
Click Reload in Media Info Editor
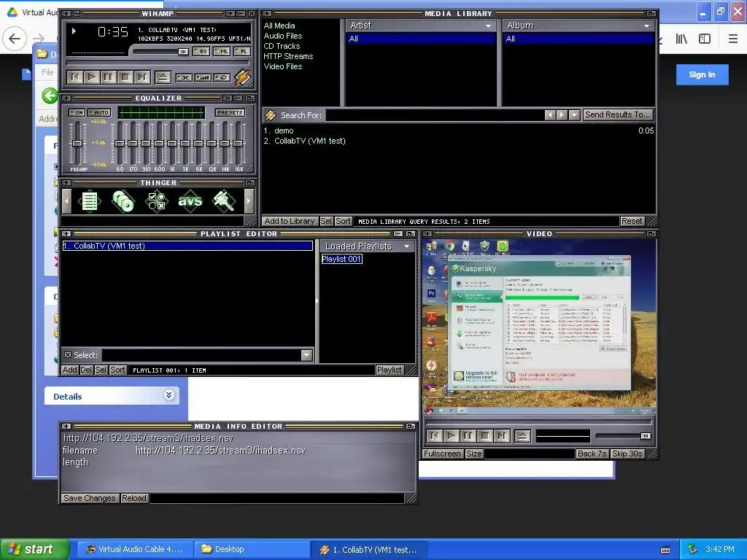tap(134, 498)
